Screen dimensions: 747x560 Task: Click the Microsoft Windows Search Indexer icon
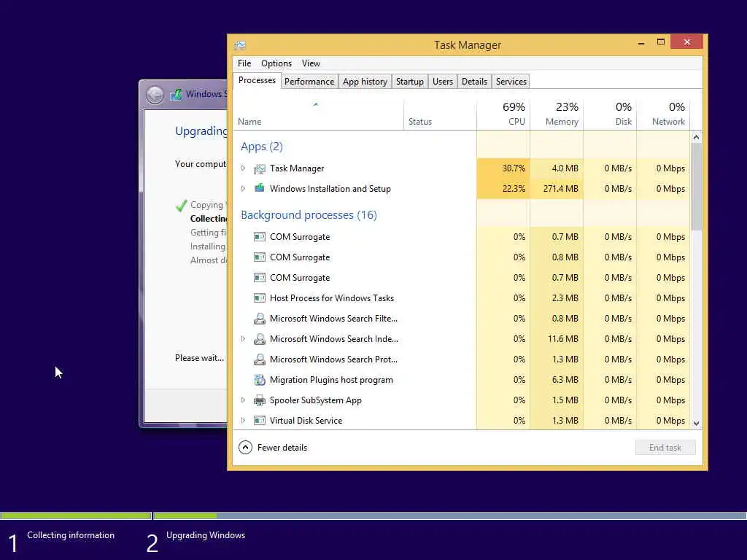click(x=260, y=339)
